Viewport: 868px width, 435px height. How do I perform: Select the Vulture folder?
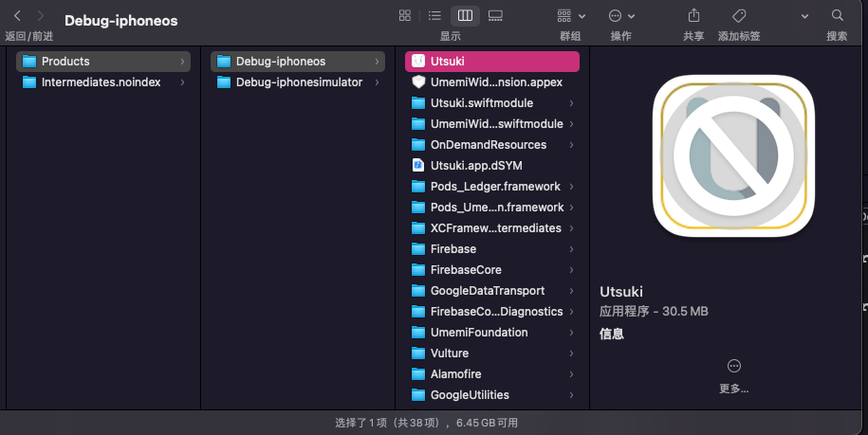coord(492,353)
